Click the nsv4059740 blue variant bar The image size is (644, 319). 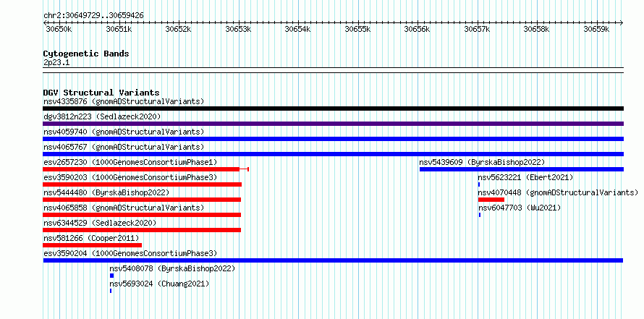[x=333, y=139]
